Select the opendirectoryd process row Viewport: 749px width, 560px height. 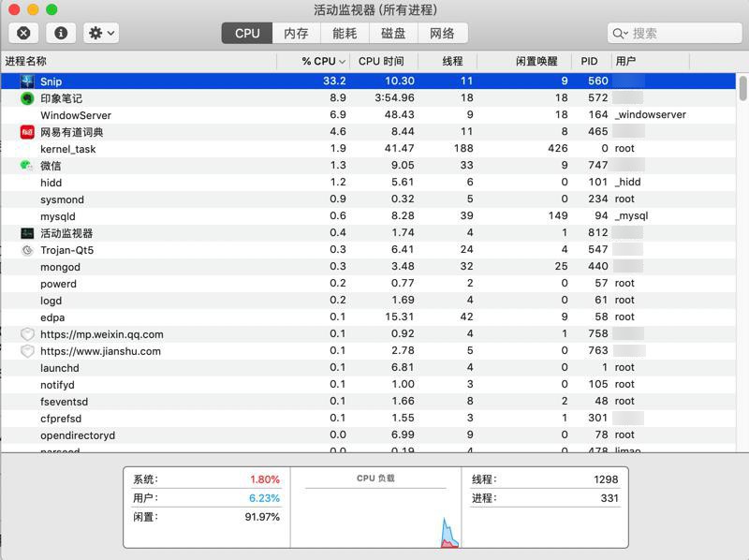coord(368,435)
